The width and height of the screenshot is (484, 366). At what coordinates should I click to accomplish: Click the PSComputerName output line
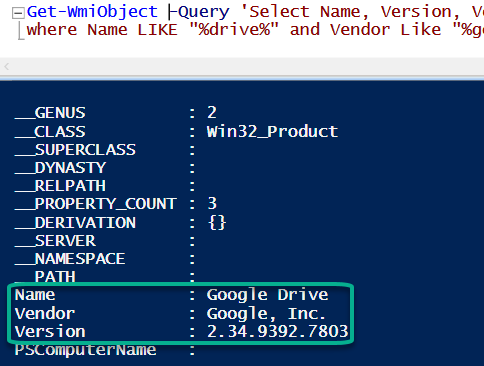pos(105,350)
